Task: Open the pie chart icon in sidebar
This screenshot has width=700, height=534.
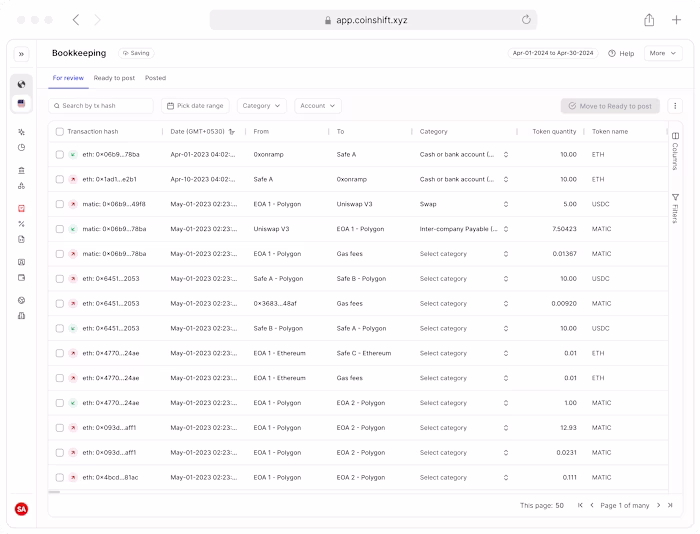Action: coord(21,147)
